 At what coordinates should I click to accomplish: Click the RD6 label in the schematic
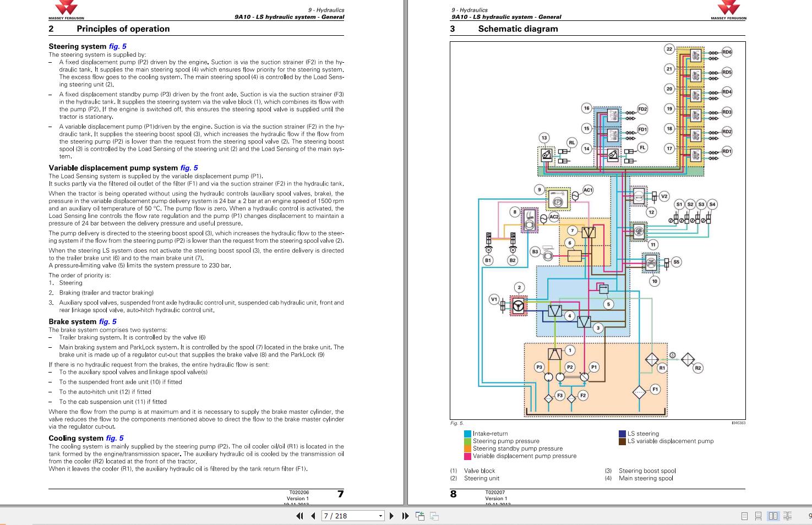coord(727,52)
